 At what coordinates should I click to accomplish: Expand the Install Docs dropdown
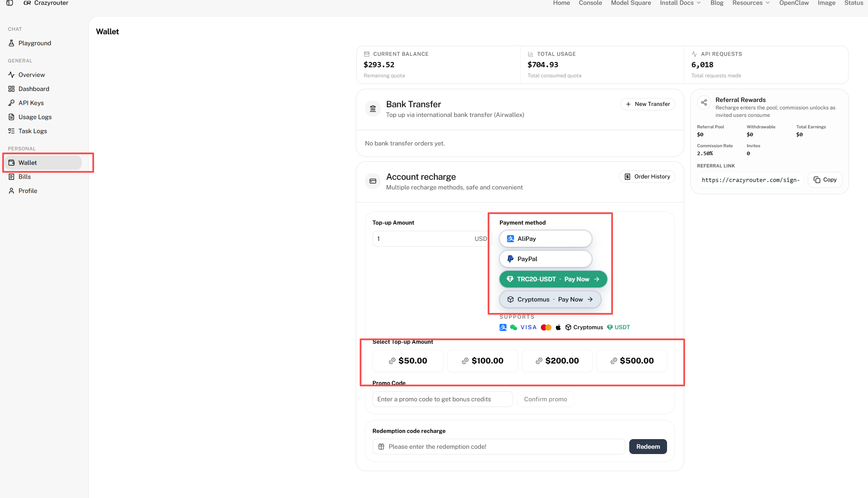click(680, 3)
